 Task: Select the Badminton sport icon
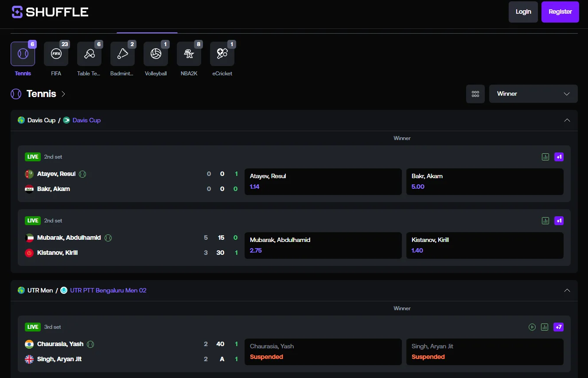click(123, 54)
